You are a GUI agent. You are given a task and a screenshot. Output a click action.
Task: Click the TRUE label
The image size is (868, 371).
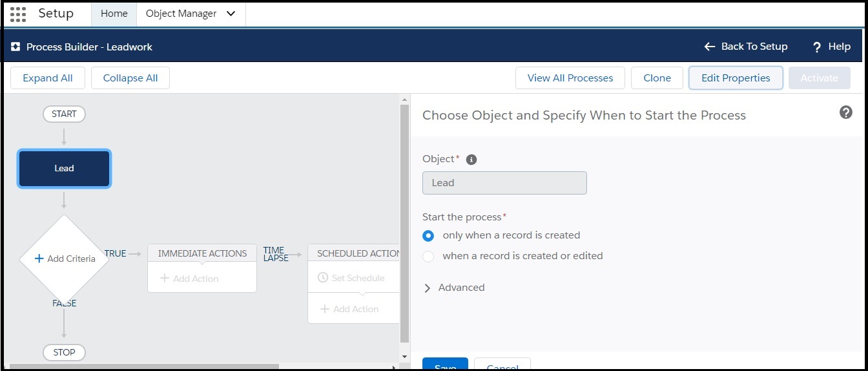(x=116, y=254)
